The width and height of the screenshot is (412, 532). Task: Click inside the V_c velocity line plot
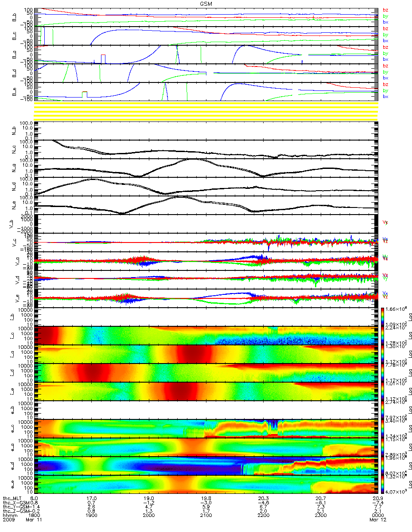[x=206, y=242]
